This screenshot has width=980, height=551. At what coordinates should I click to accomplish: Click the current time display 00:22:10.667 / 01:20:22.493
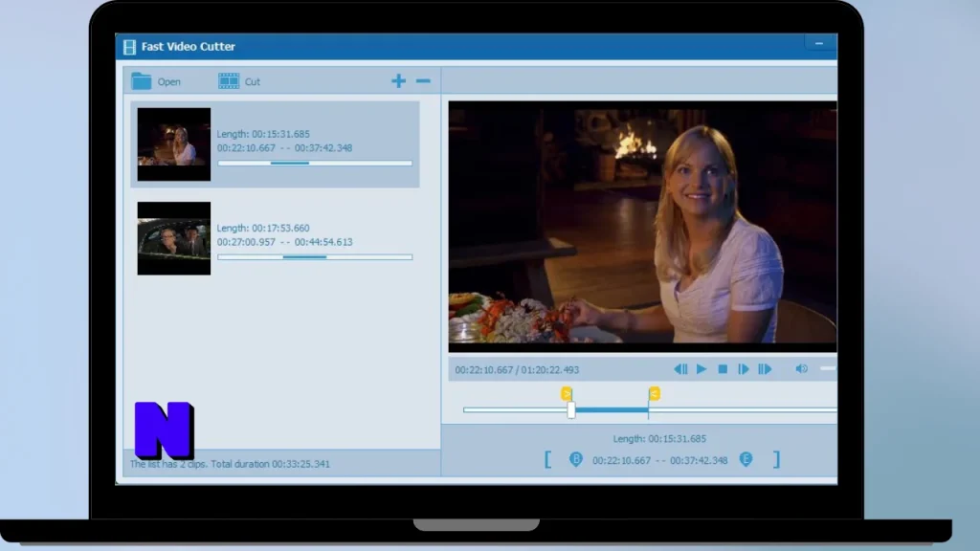(517, 370)
